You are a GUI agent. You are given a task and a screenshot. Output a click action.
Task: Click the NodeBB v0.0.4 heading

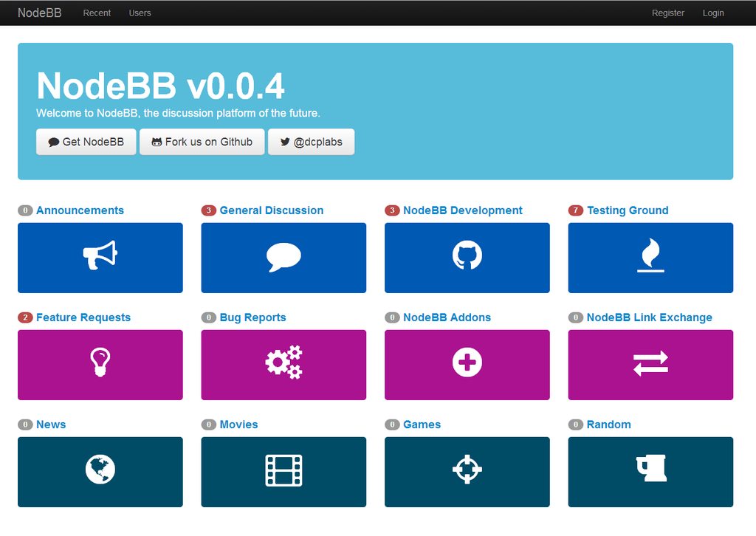(160, 86)
